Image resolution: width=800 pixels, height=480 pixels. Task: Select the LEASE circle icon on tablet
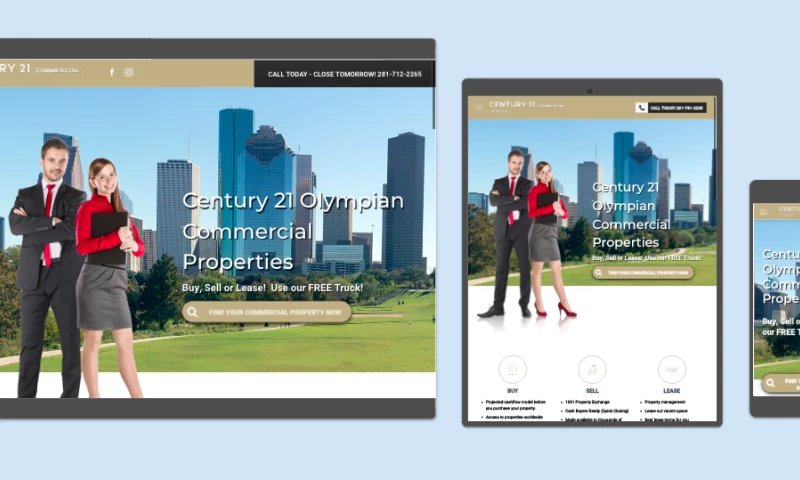click(x=671, y=369)
